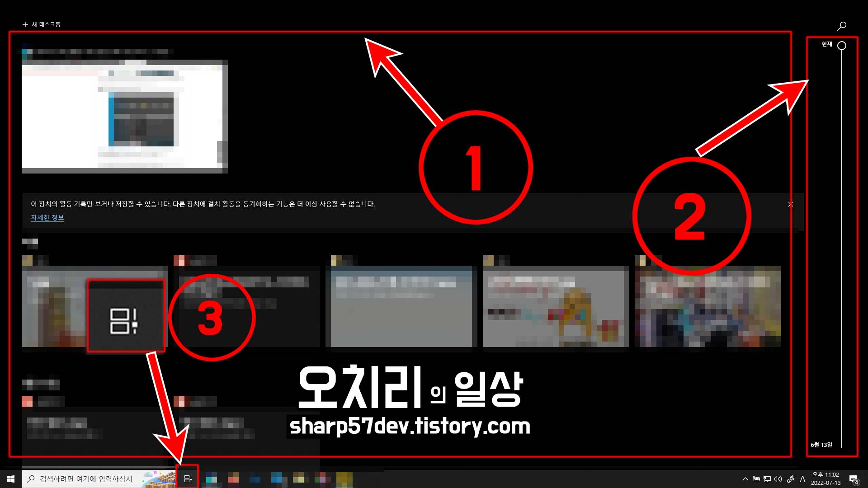Open the timeline search magnifier

(x=841, y=26)
